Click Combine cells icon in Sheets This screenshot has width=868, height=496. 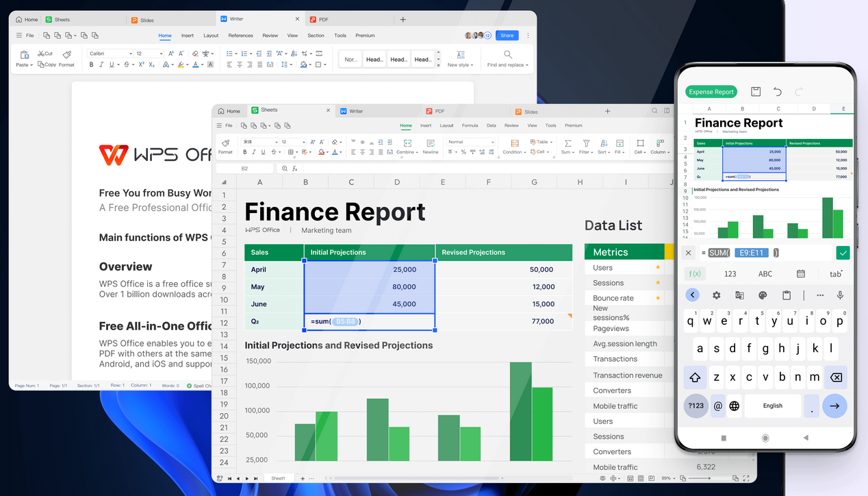click(x=407, y=143)
